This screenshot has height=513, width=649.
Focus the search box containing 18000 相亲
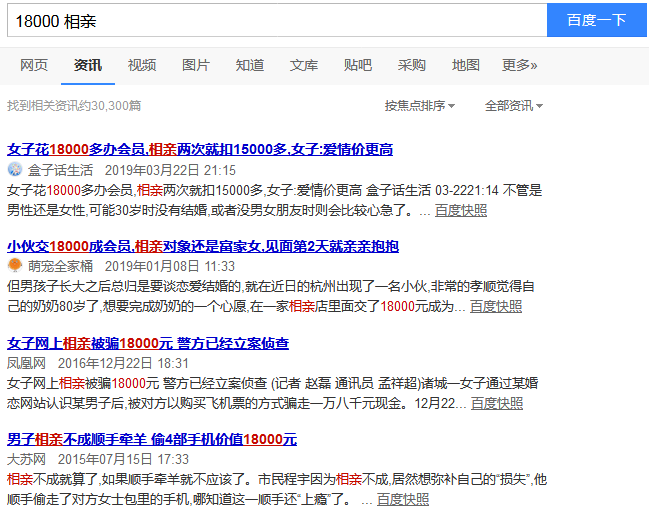277,20
